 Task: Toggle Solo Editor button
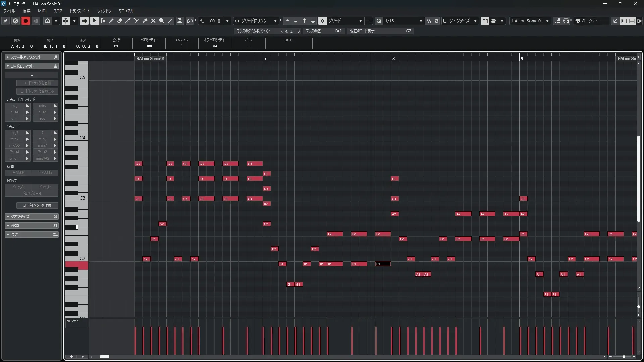(x=15, y=21)
